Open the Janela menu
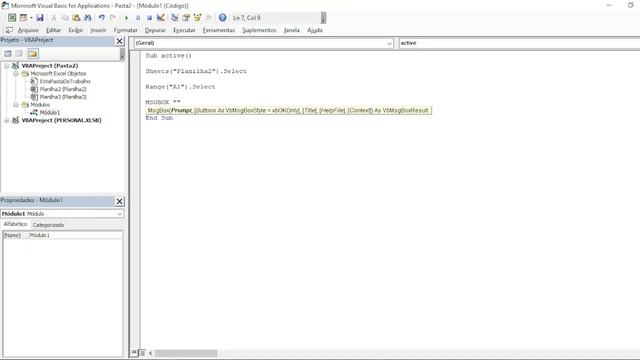640x360 pixels. [x=291, y=30]
